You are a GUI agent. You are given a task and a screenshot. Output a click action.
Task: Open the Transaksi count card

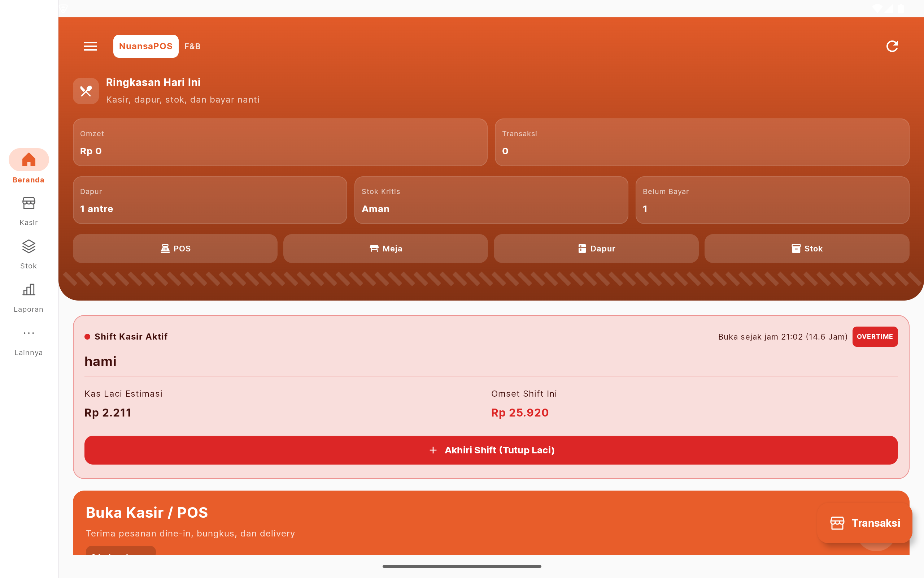click(x=702, y=142)
